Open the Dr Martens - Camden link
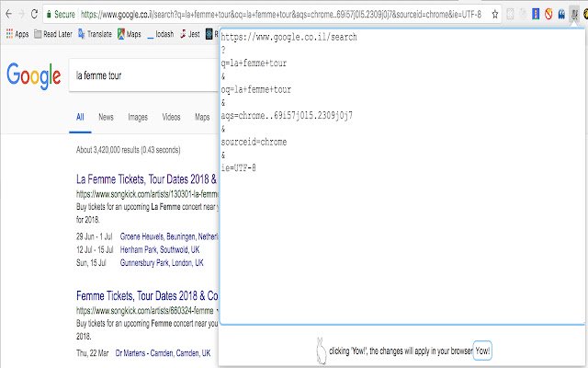 click(164, 353)
